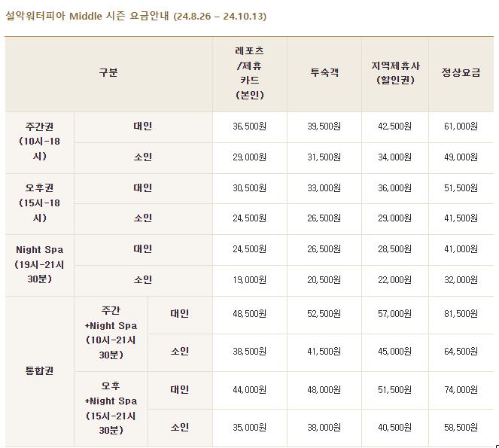Click the 38,000원 price cell

[324, 428]
